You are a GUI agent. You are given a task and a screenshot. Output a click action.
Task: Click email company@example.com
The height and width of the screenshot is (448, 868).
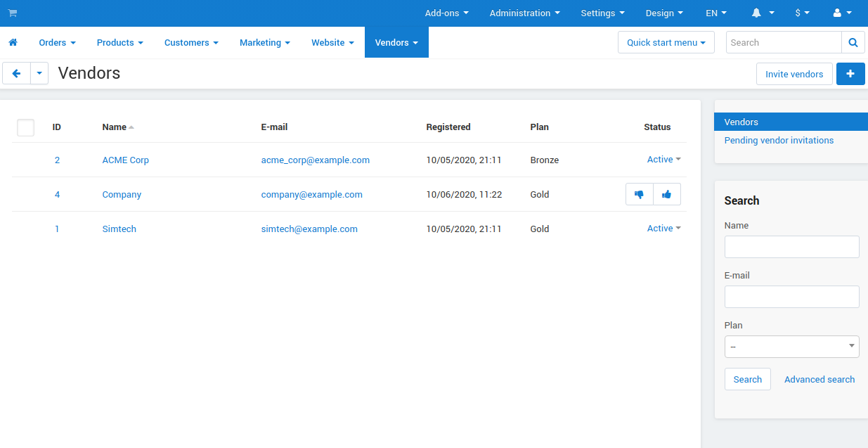312,194
